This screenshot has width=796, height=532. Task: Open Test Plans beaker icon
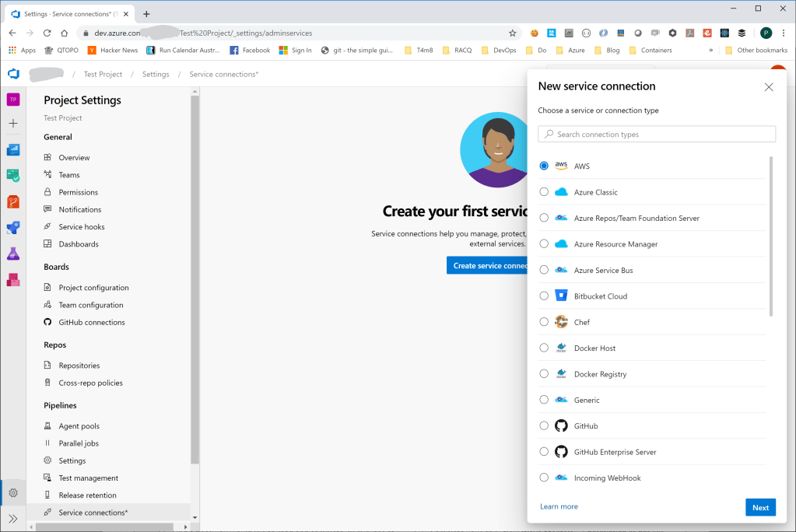pyautogui.click(x=12, y=253)
